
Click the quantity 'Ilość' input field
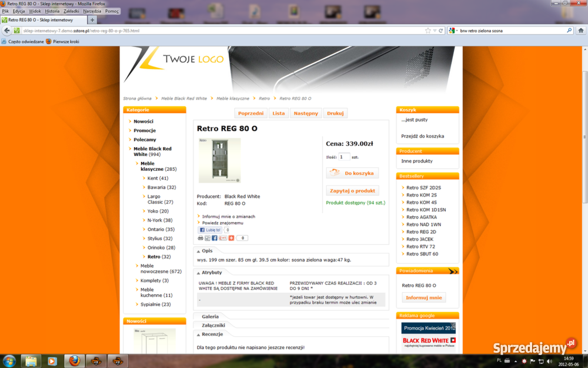344,157
